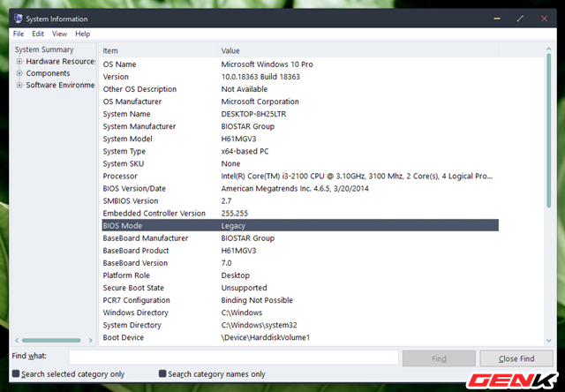
Task: Click tree pane scroll left arrow
Action: point(17,340)
